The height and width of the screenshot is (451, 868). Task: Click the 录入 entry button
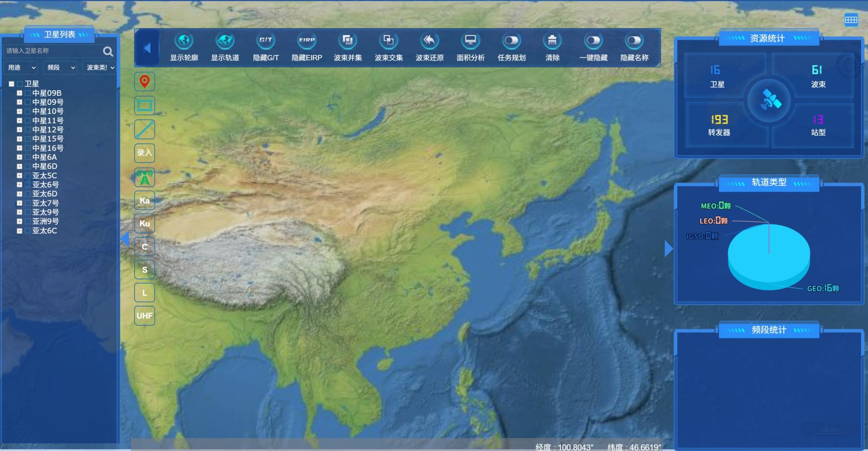[144, 153]
